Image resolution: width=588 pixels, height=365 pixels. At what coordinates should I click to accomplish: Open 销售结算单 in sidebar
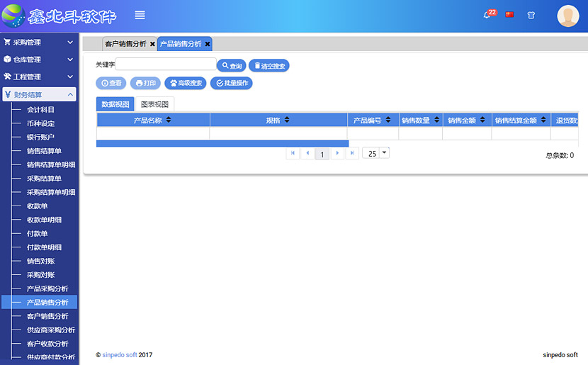point(44,151)
